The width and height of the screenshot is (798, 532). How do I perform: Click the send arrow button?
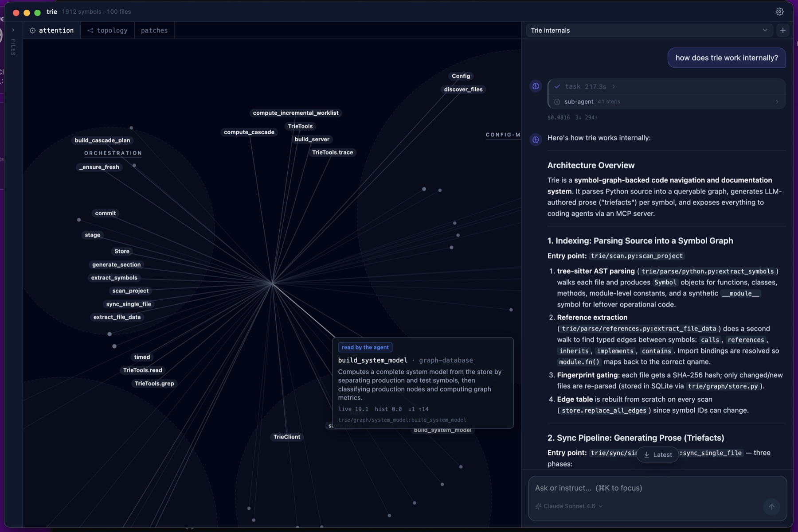click(x=771, y=507)
